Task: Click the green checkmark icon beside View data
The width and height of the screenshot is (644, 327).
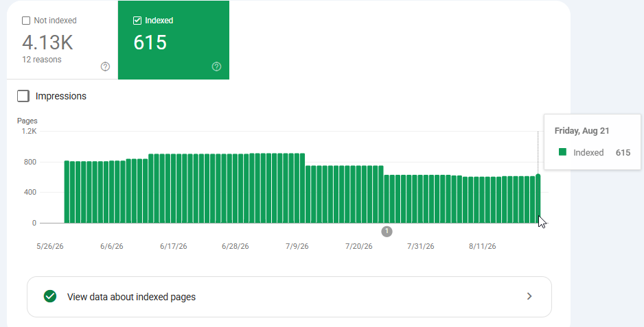Action: point(50,296)
